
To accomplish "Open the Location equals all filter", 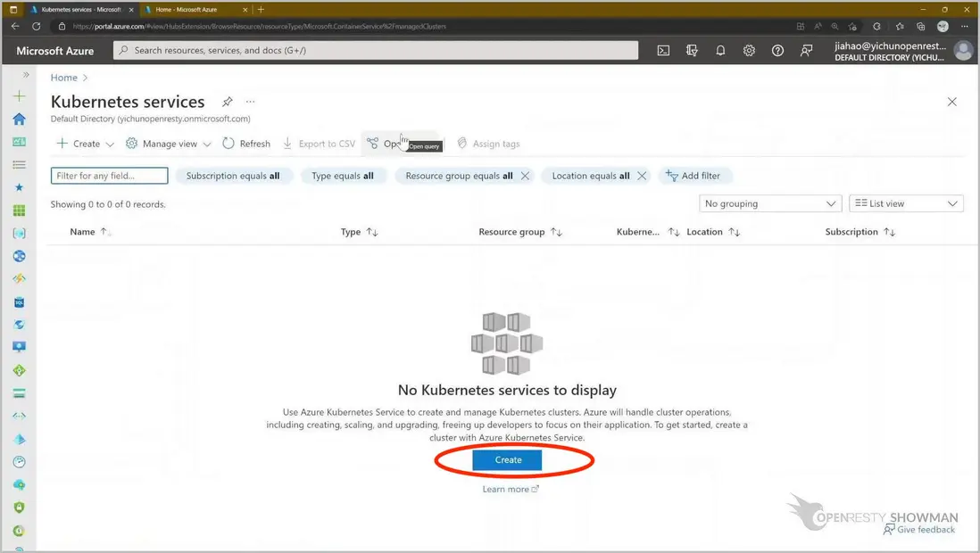I will 591,176.
